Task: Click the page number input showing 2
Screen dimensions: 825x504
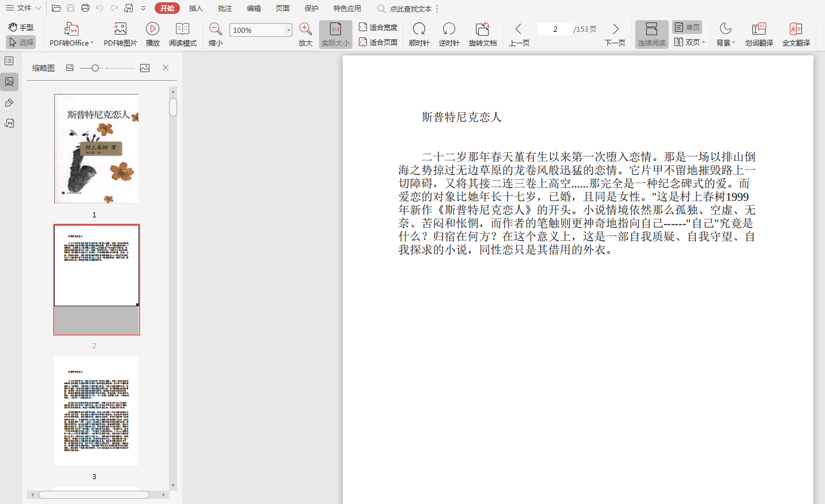Action: (555, 29)
